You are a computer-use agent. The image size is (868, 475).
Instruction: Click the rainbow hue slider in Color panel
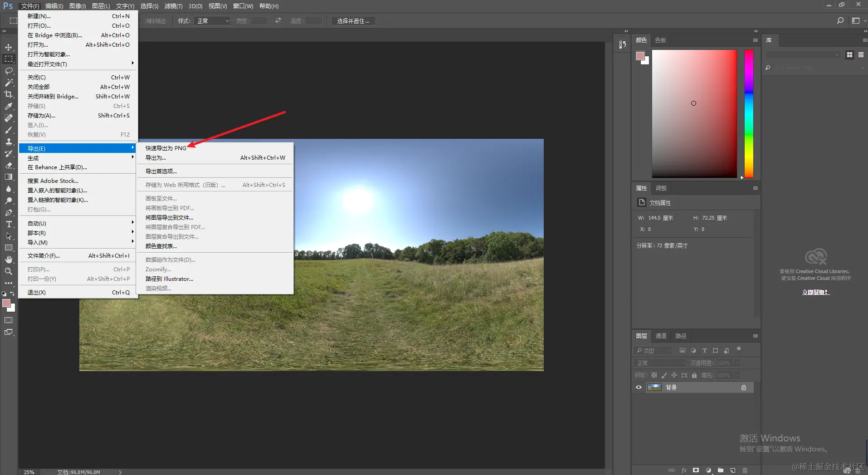pos(749,113)
